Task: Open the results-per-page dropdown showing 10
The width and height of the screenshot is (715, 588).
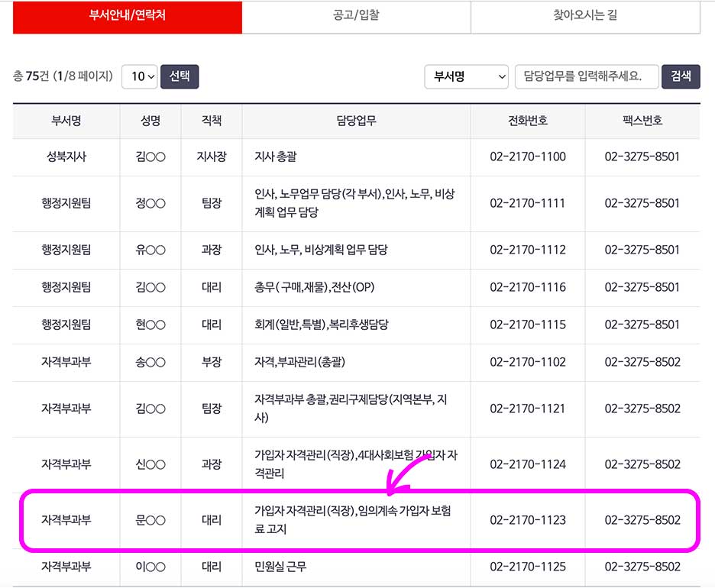Action: tap(140, 76)
